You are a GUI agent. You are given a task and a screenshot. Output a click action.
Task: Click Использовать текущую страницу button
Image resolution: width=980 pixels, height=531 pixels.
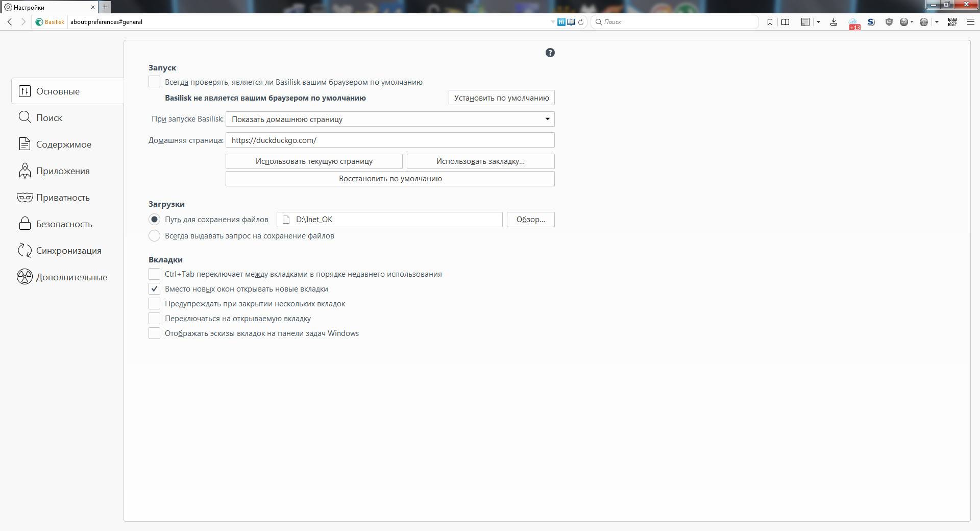pos(314,161)
